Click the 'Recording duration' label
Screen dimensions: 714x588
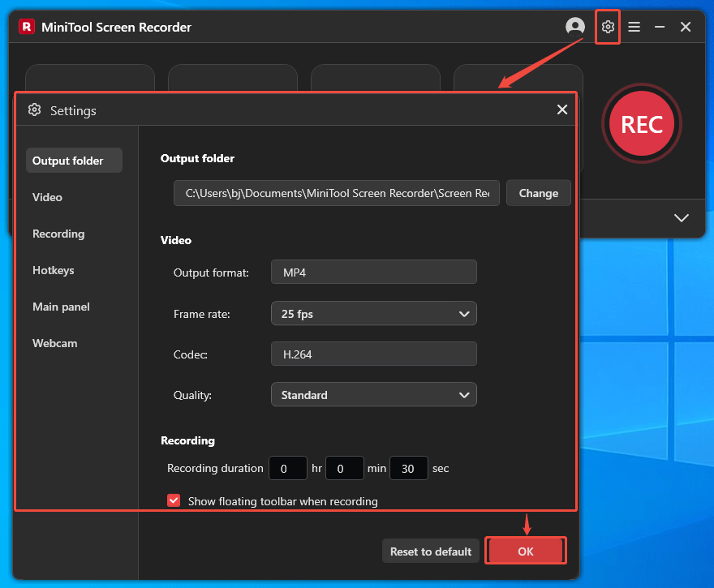[215, 468]
